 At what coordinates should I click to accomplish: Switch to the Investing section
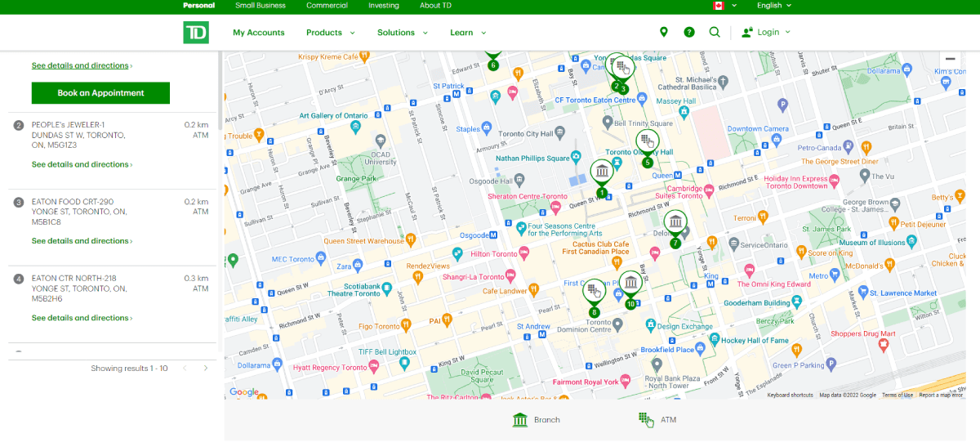(x=384, y=6)
